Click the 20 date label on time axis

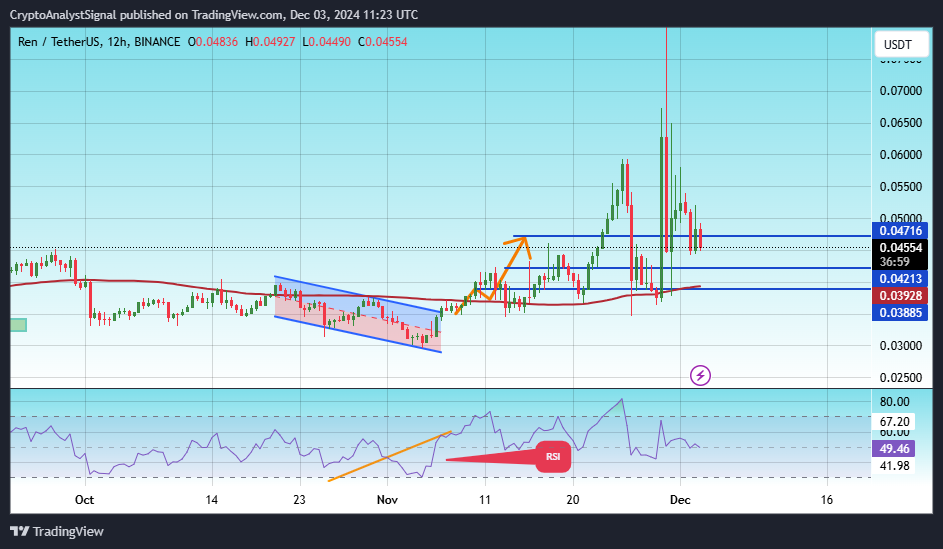[x=573, y=500]
